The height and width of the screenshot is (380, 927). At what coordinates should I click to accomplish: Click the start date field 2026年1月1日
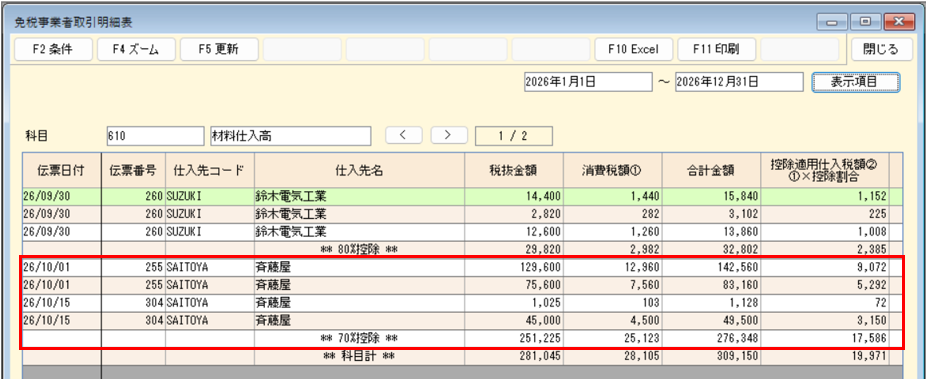(588, 82)
